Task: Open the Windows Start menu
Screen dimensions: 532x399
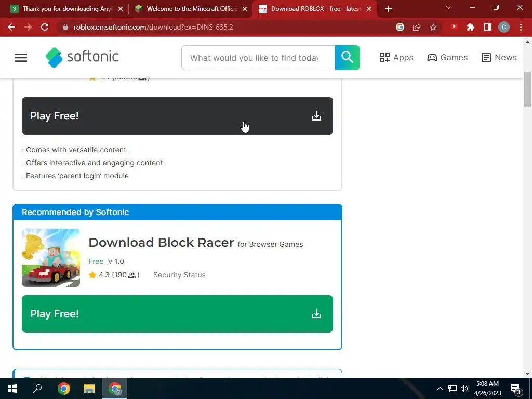Action: tap(12, 389)
